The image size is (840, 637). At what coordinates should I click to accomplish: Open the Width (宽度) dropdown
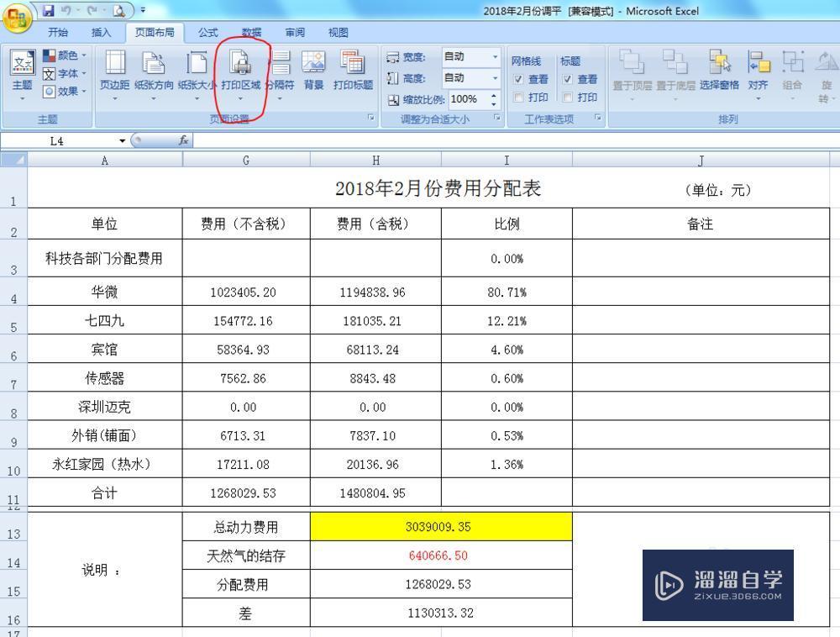(494, 56)
